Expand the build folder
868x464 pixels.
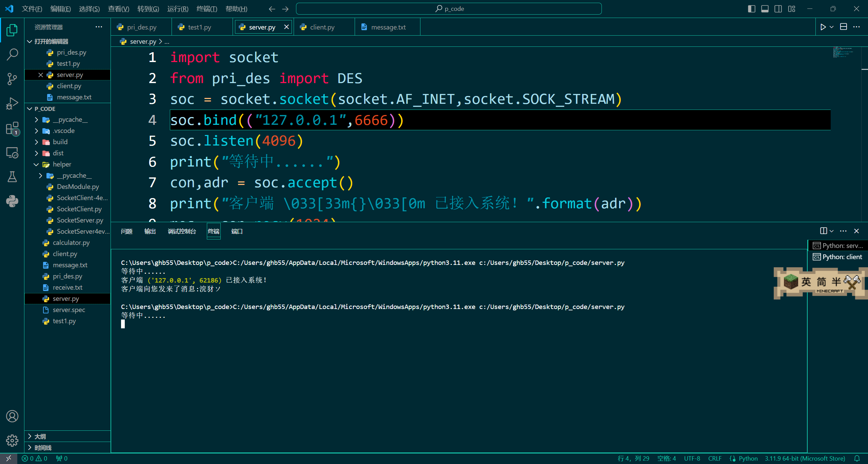click(x=60, y=142)
